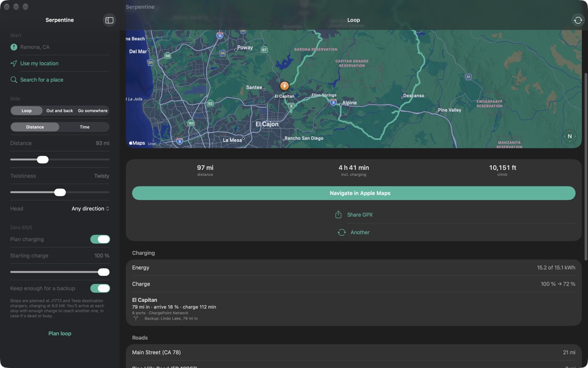Viewport: 588px width, 368px height.
Task: Click the Backup: Lindo Lake text
Action: point(171,318)
